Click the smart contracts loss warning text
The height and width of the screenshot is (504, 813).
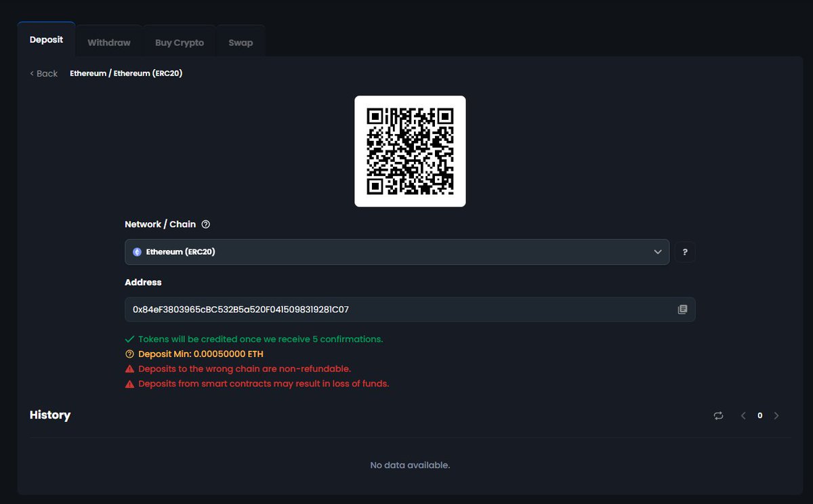(x=264, y=384)
